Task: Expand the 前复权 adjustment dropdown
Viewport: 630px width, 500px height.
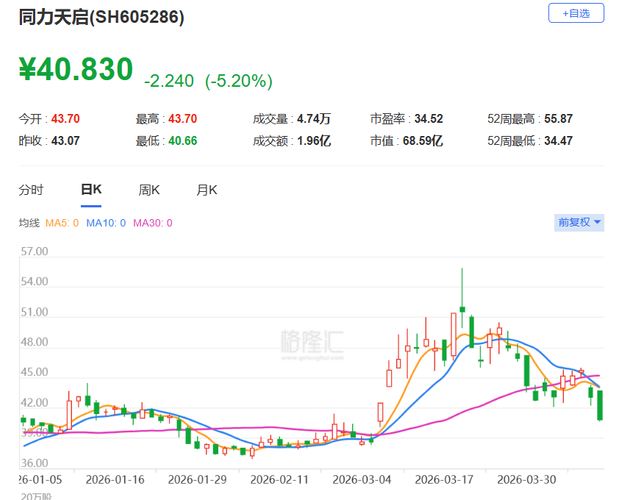Action: coord(579,222)
